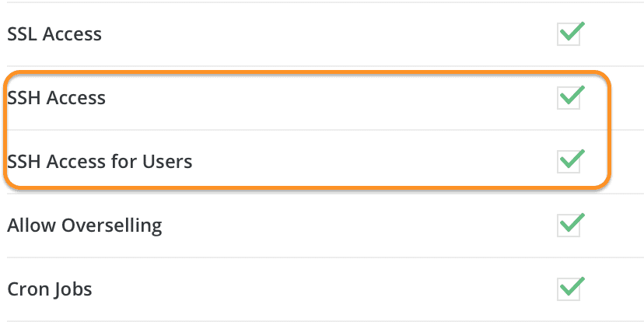
Task: Hit the green checkmark beside Cron Jobs
Action: tap(573, 287)
